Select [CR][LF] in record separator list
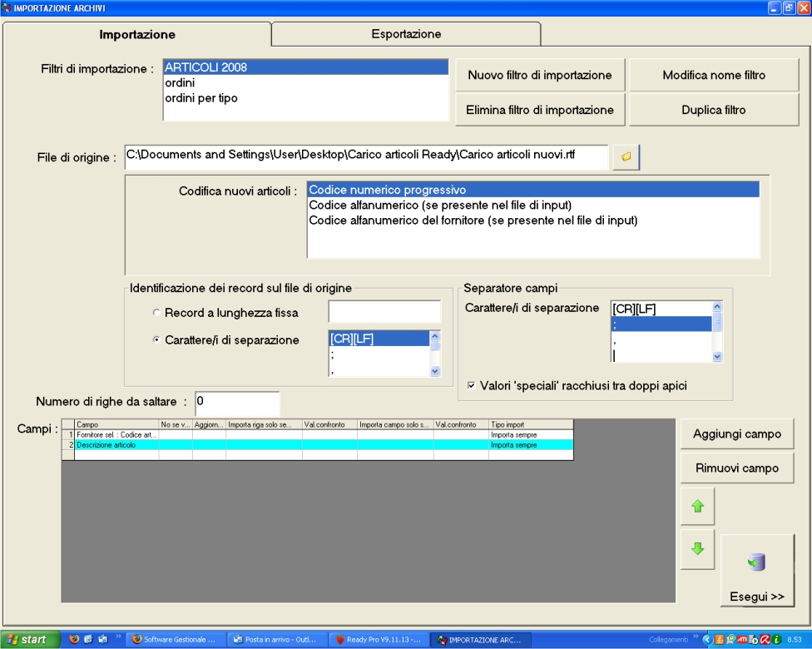The height and width of the screenshot is (649, 812). click(x=379, y=339)
